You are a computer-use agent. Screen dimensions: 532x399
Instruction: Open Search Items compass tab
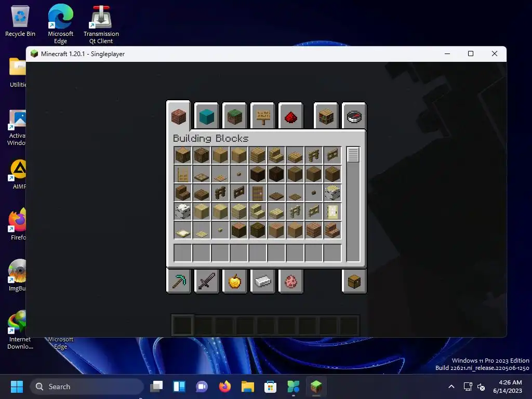tap(354, 116)
